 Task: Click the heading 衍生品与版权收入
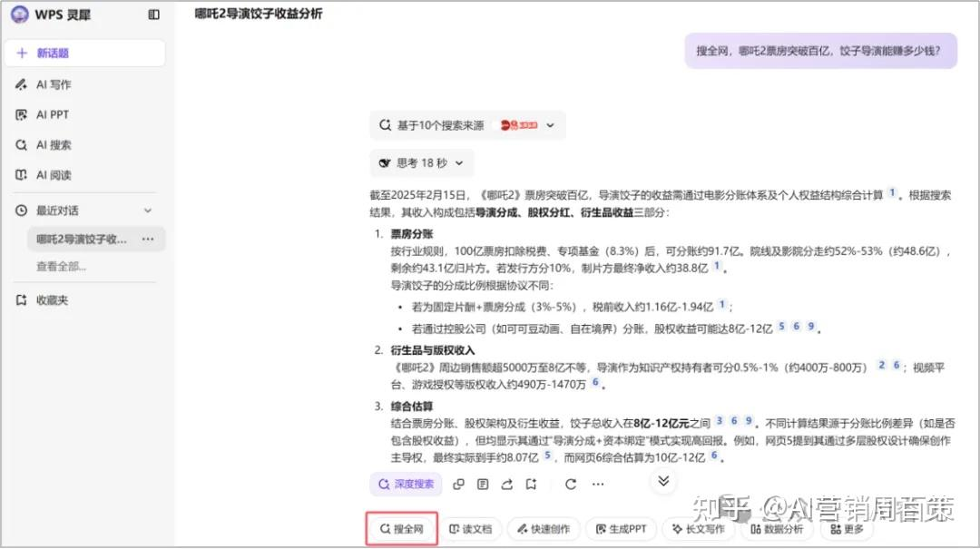point(433,350)
